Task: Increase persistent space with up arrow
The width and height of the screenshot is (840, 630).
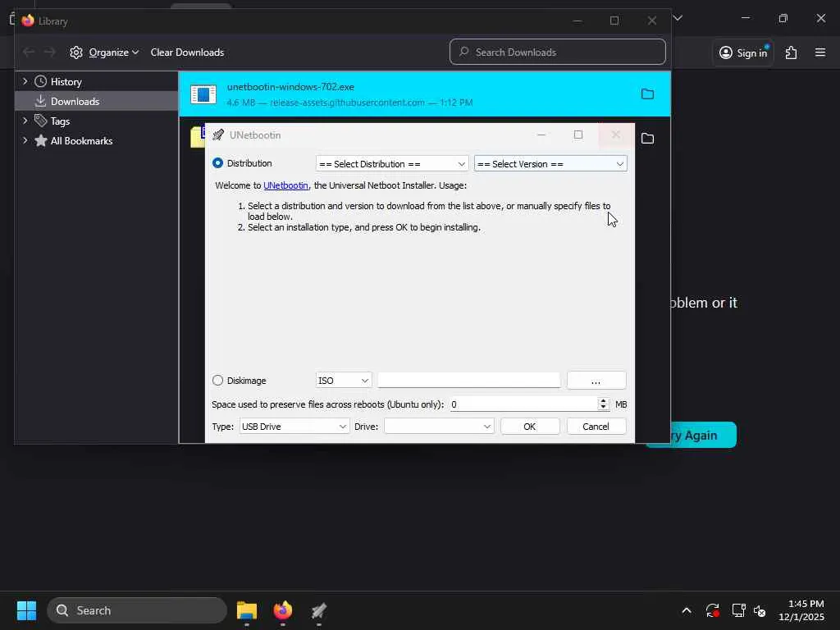Action: pyautogui.click(x=603, y=400)
